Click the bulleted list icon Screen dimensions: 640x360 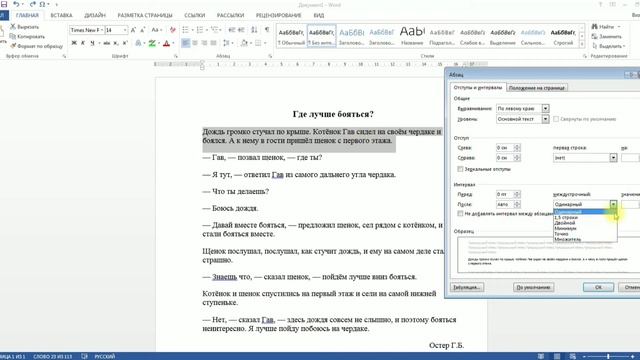click(185, 30)
